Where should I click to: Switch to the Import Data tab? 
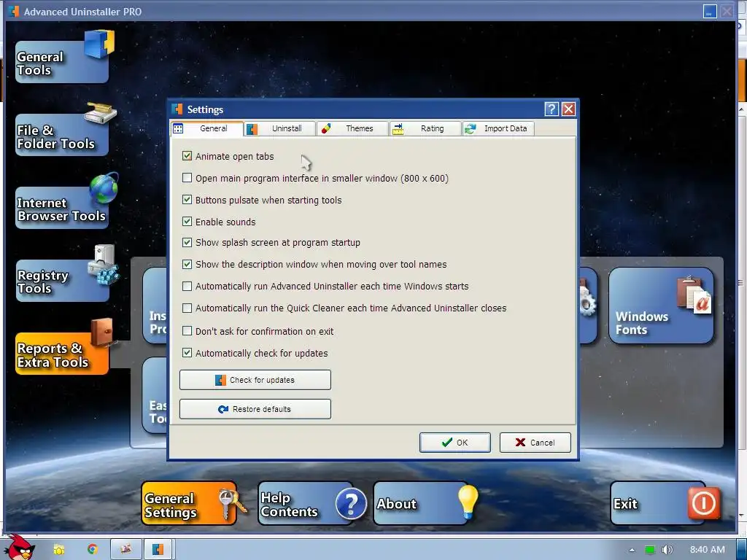[x=498, y=128]
